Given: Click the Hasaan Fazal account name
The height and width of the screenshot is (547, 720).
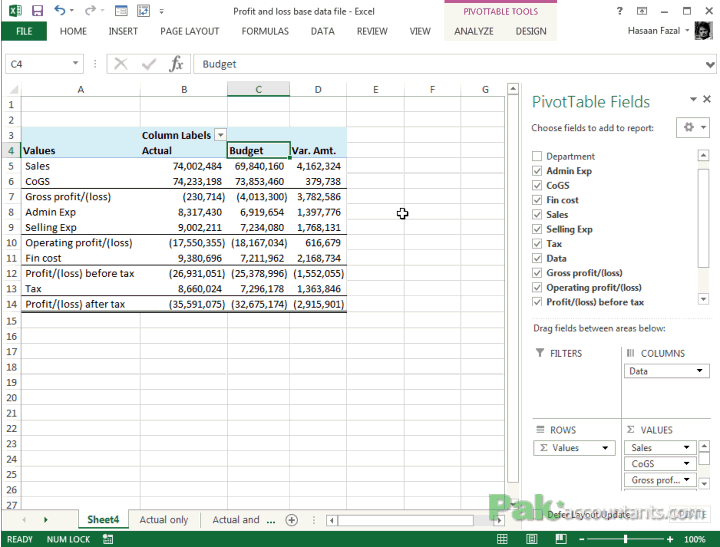Looking at the screenshot, I should [654, 31].
